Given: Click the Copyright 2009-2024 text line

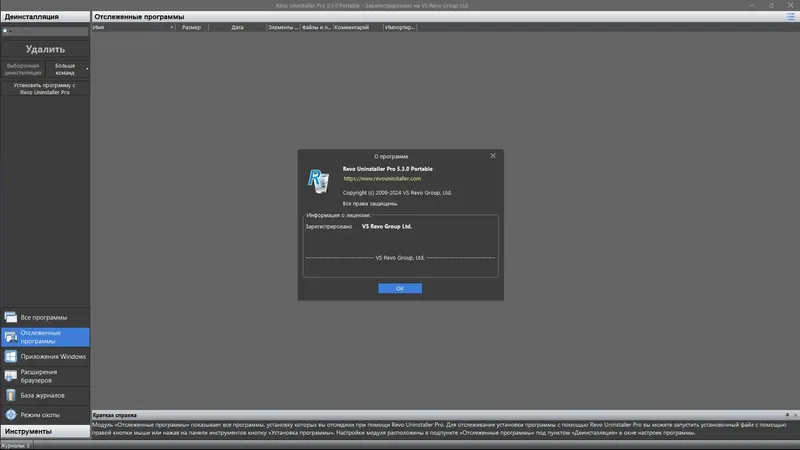Looking at the screenshot, I should pyautogui.click(x=397, y=193).
